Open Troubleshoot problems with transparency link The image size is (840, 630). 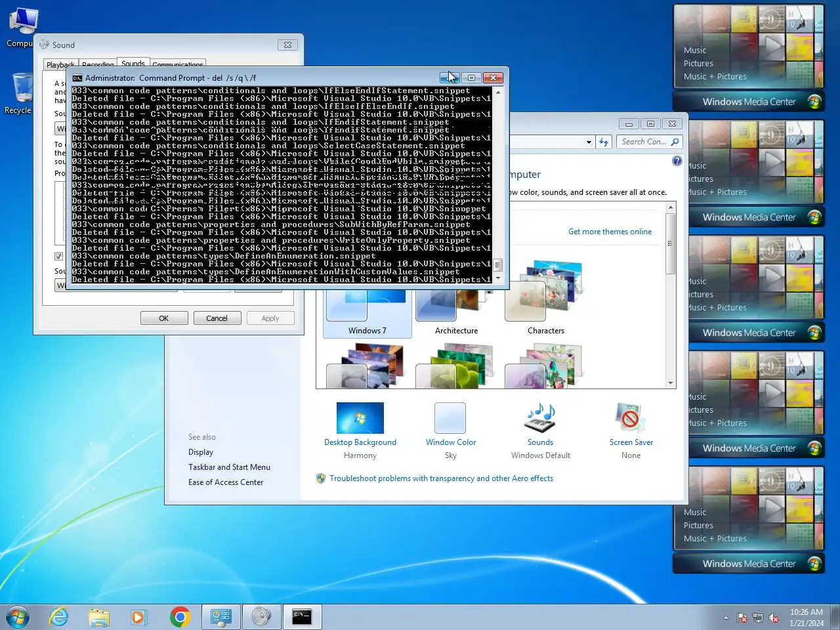441,478
